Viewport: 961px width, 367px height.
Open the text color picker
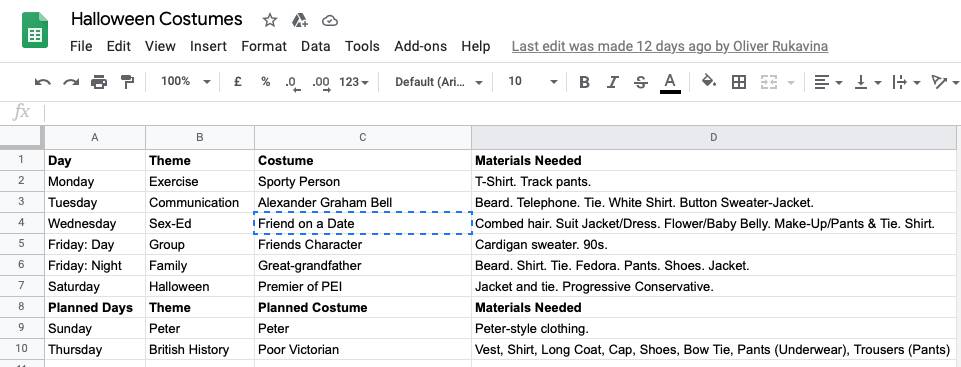click(670, 83)
